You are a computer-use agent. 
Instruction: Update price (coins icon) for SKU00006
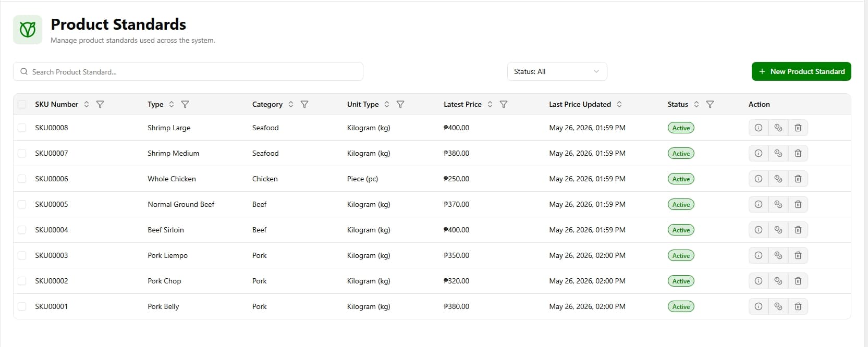(x=778, y=179)
